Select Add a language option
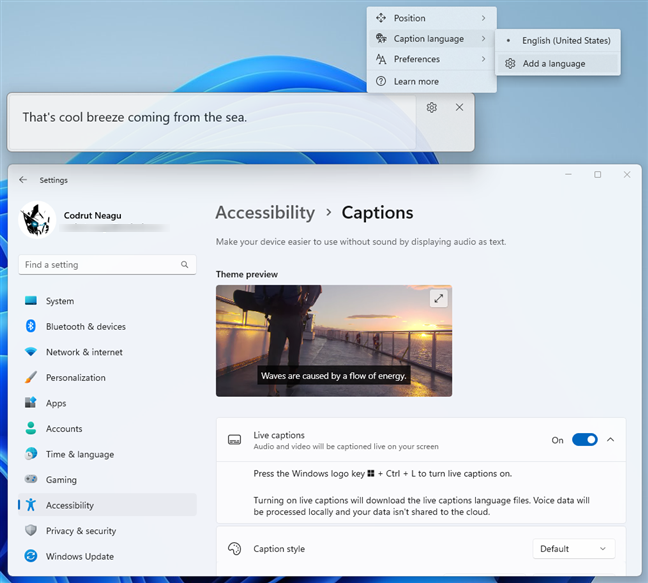This screenshot has width=648, height=583. [557, 64]
